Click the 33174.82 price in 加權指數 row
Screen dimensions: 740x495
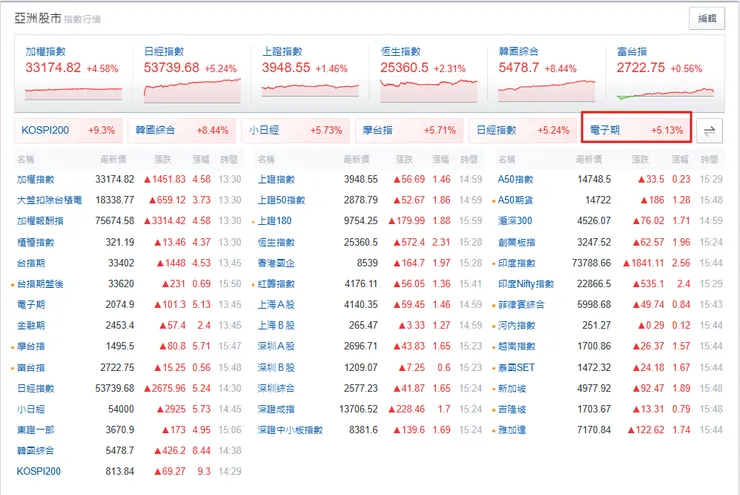pyautogui.click(x=115, y=180)
